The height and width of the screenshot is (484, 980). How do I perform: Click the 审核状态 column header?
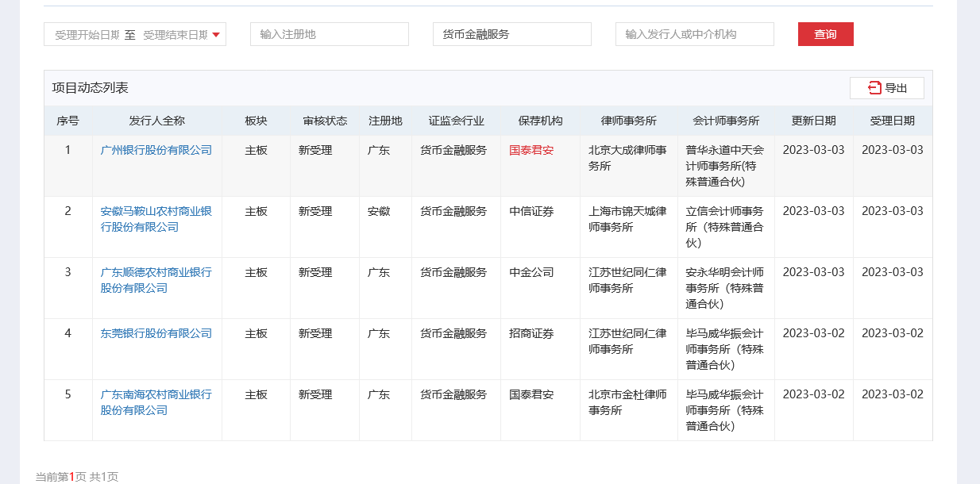[325, 121]
